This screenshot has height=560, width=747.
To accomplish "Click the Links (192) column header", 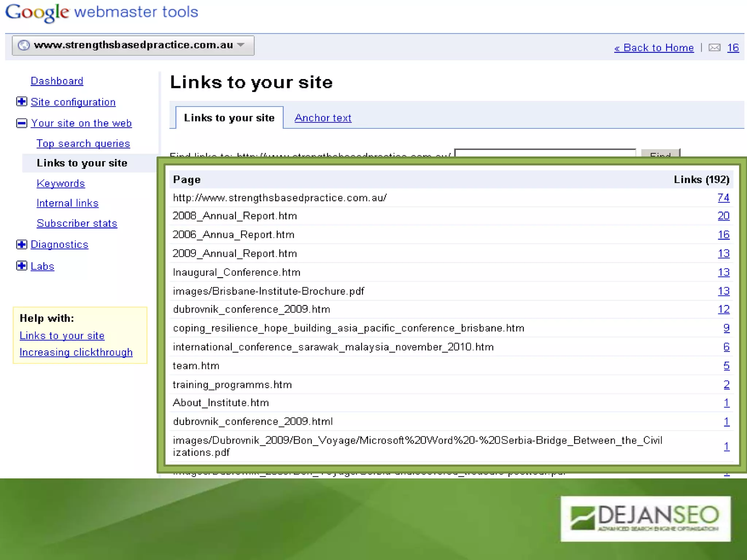I will 701,179.
